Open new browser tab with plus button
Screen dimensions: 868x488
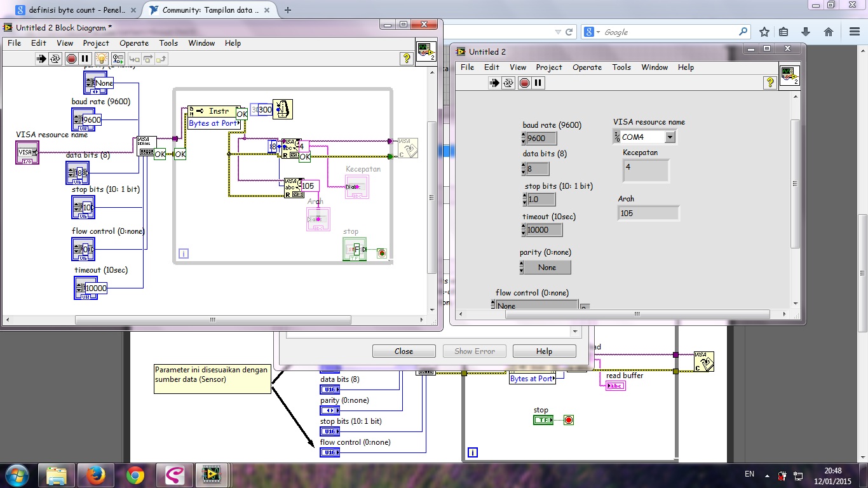click(288, 10)
